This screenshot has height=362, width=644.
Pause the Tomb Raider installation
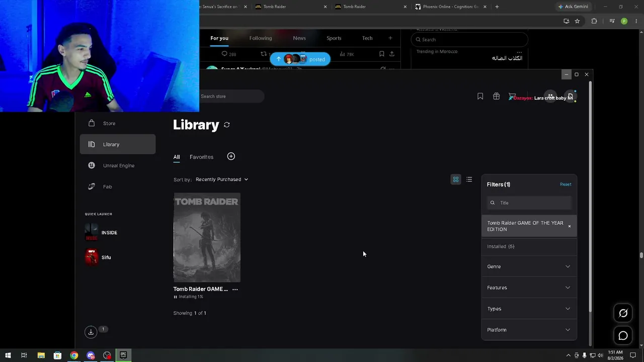176,297
